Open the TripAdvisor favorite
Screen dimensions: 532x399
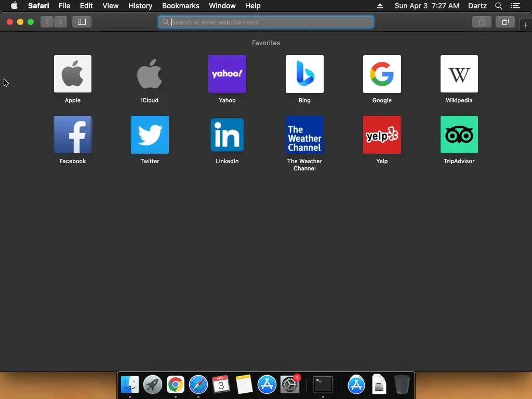tap(459, 135)
